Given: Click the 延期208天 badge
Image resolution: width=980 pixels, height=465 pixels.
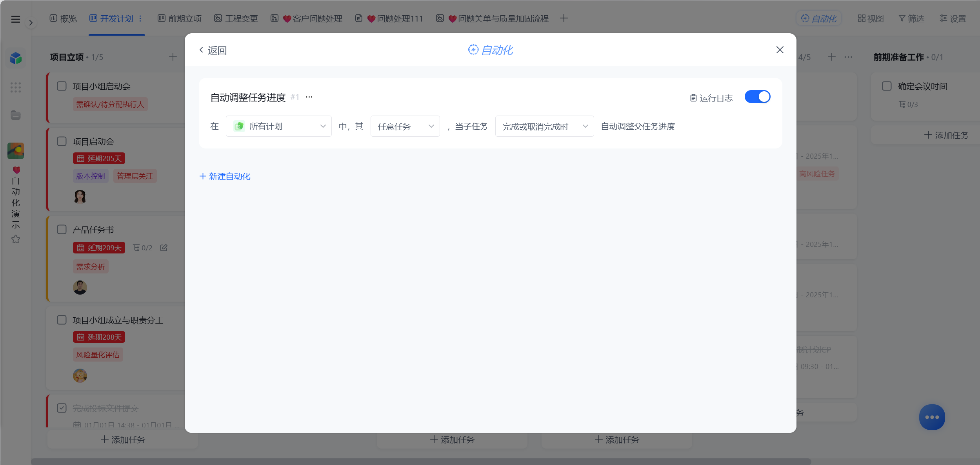Looking at the screenshot, I should [99, 337].
